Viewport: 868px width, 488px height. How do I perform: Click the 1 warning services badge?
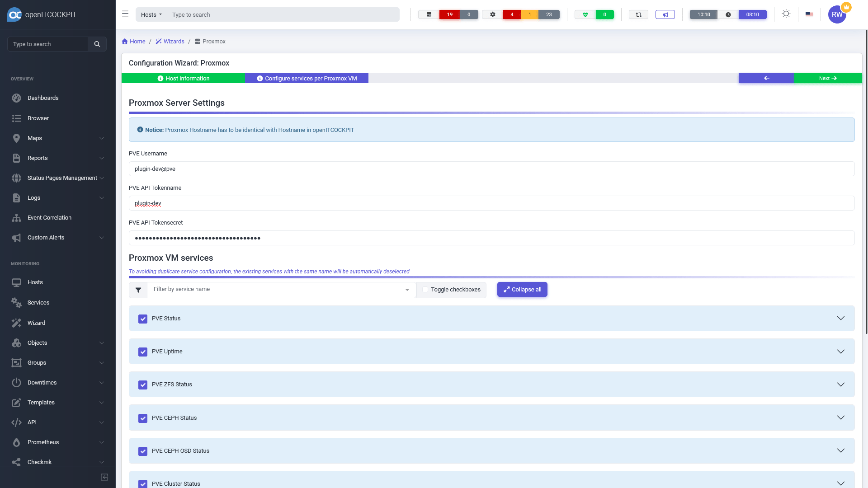(x=529, y=14)
